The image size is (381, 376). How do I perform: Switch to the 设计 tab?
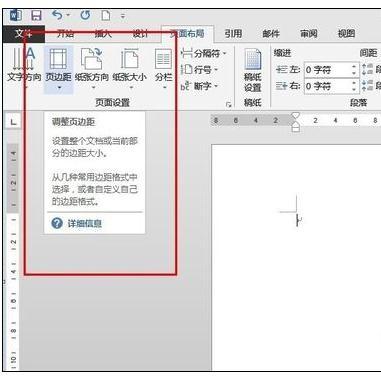(x=141, y=34)
